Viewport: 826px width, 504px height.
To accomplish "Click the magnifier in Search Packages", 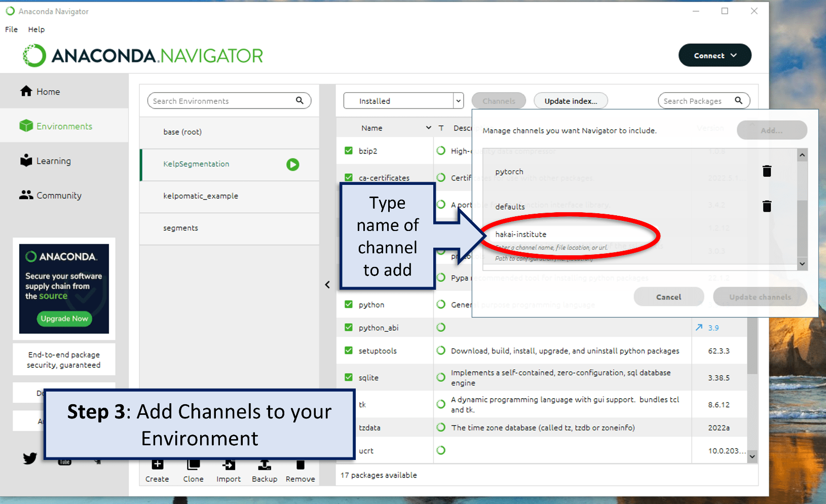I will coord(739,100).
